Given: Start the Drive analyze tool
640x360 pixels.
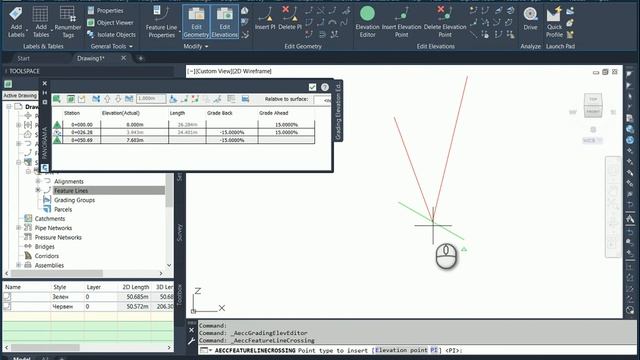Looking at the screenshot, I should pyautogui.click(x=530, y=19).
